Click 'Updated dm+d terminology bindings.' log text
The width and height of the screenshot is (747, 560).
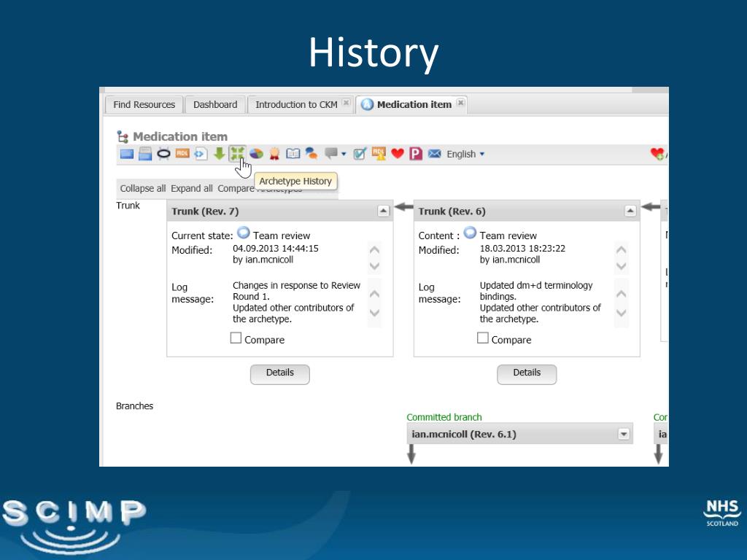[536, 291]
